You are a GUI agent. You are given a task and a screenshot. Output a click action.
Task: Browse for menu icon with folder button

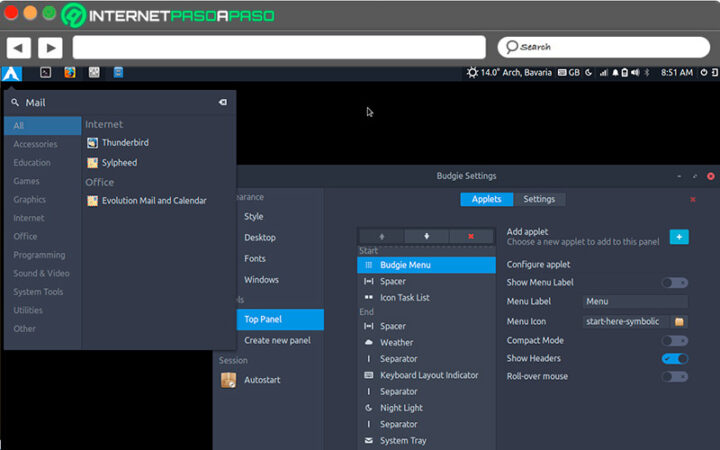679,321
